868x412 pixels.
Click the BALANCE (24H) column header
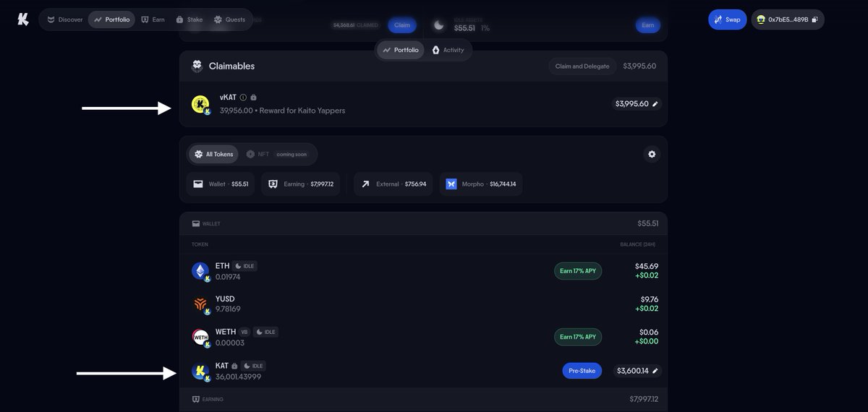638,244
